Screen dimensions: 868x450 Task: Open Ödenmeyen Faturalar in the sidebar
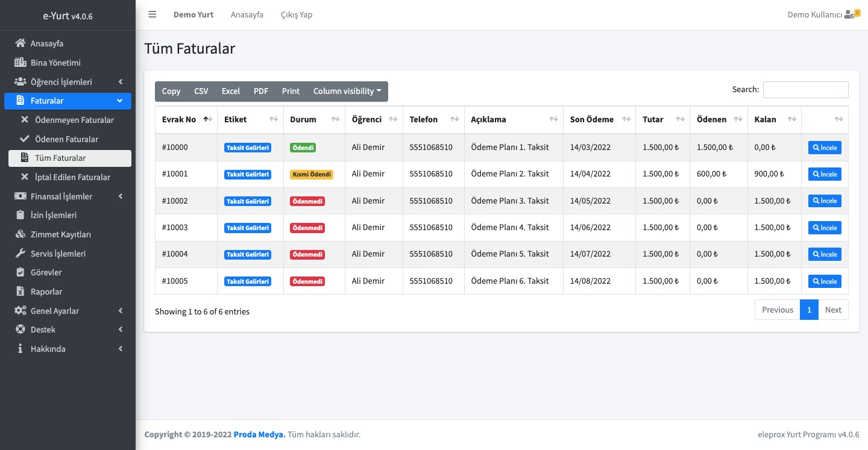point(74,120)
